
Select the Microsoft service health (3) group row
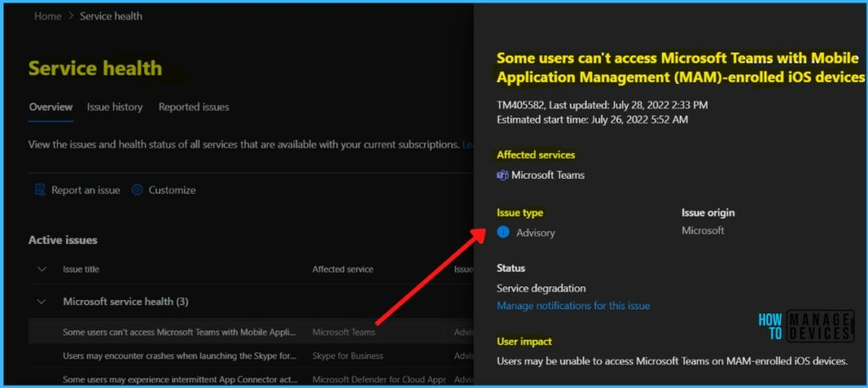coord(251,302)
